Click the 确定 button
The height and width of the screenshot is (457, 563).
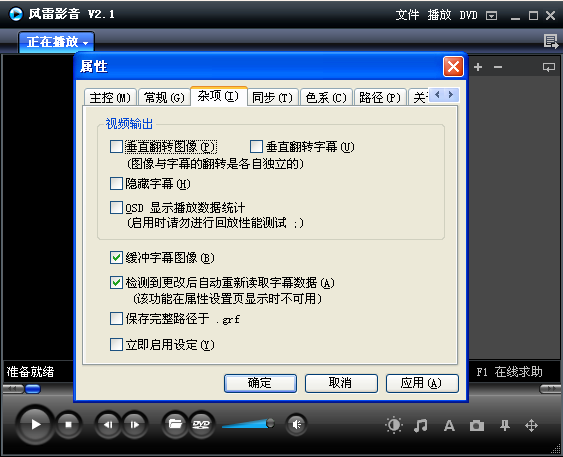[x=260, y=383]
